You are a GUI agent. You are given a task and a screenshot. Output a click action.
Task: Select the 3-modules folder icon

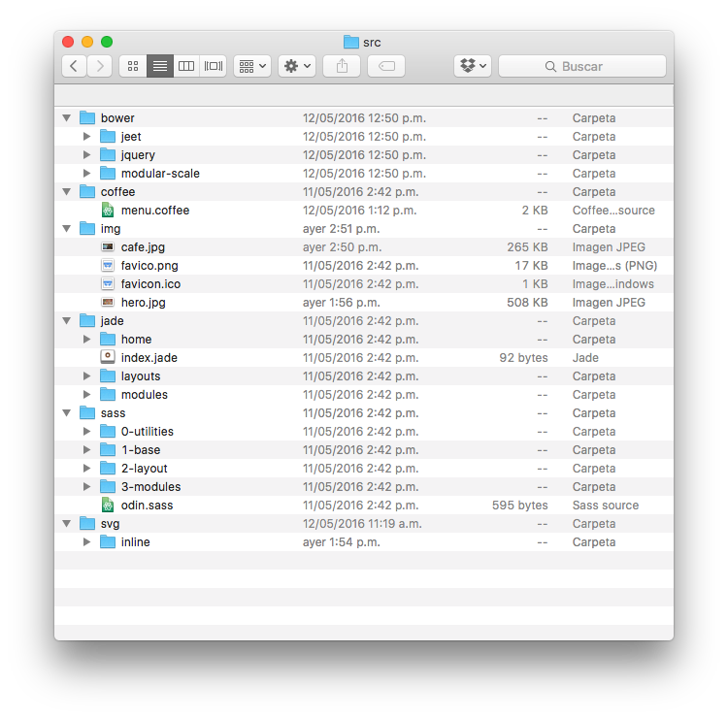pos(108,486)
